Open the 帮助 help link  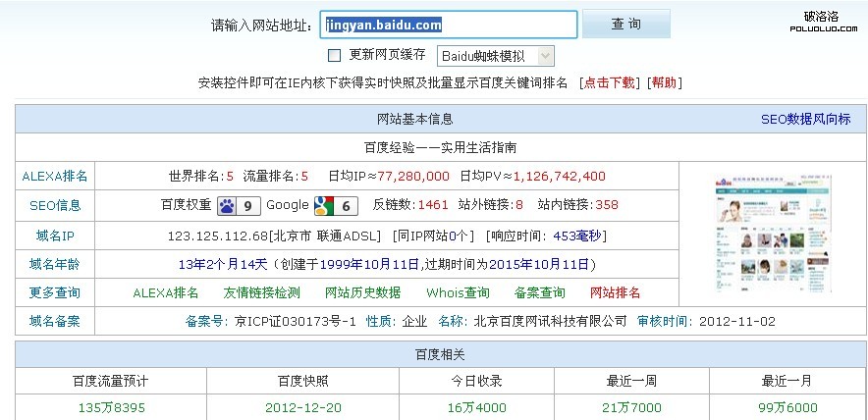665,83
